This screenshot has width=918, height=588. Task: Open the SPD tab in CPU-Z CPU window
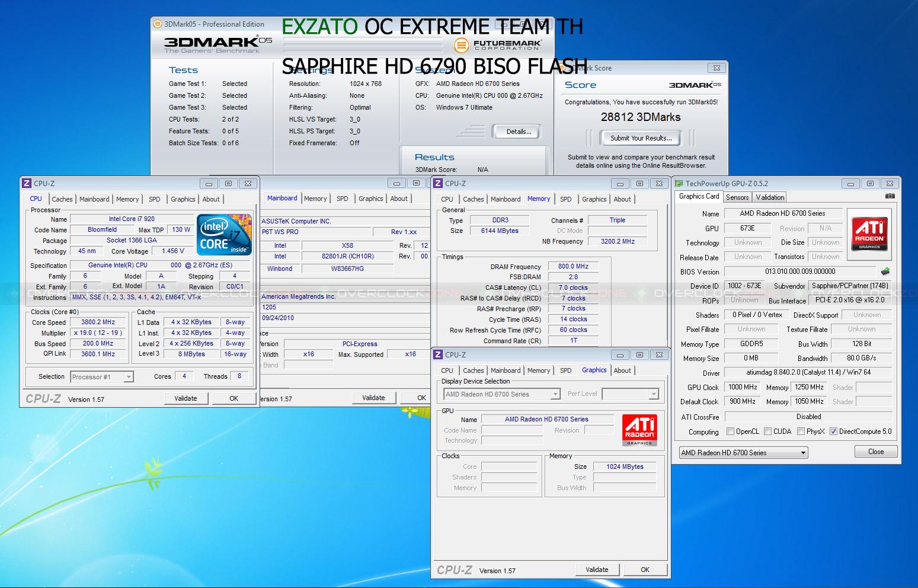[155, 199]
